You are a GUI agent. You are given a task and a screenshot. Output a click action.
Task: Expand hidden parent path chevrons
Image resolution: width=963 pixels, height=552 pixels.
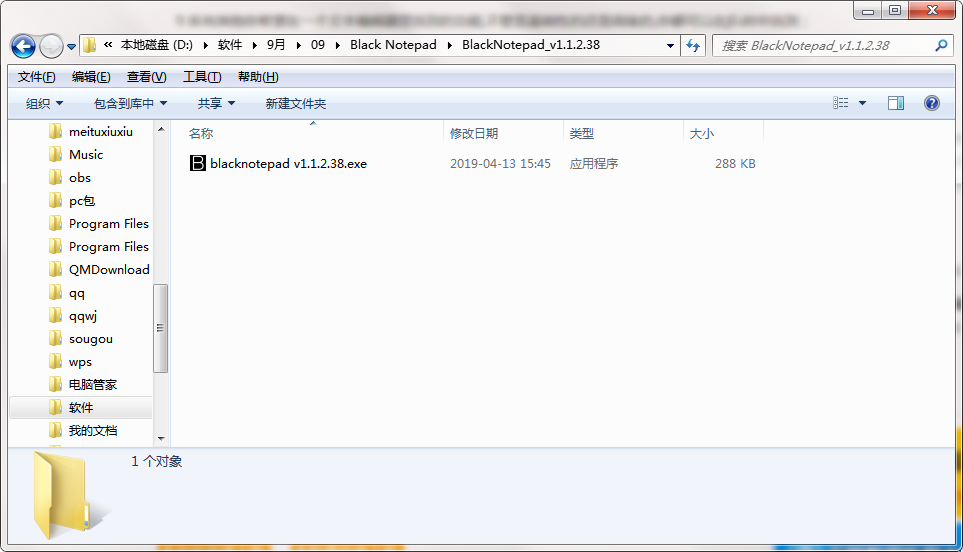coord(108,45)
